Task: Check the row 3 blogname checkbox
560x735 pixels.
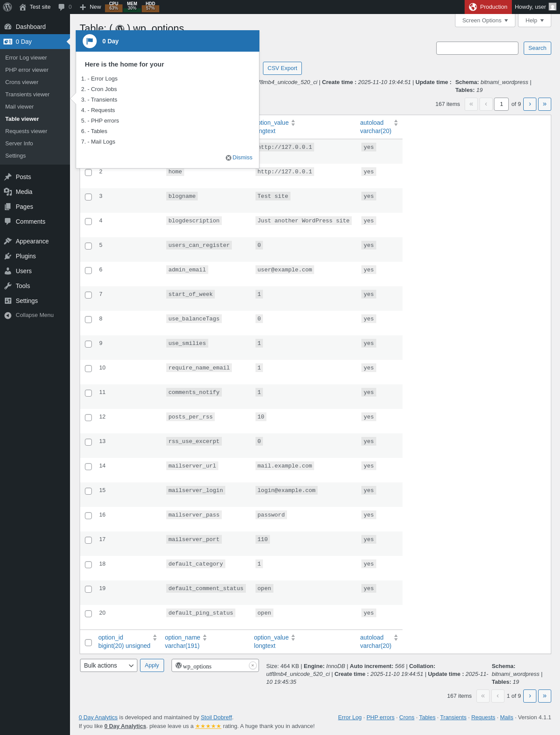Action: [88, 197]
